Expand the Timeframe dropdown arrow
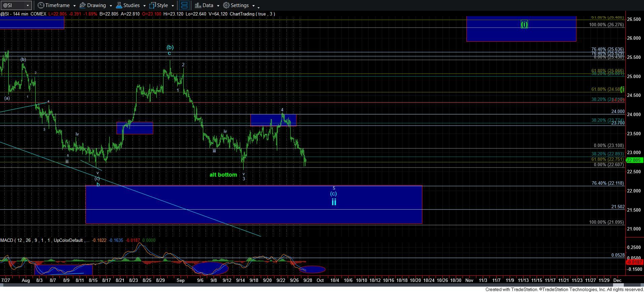Screen dimensions: 644x292 click(x=74, y=6)
